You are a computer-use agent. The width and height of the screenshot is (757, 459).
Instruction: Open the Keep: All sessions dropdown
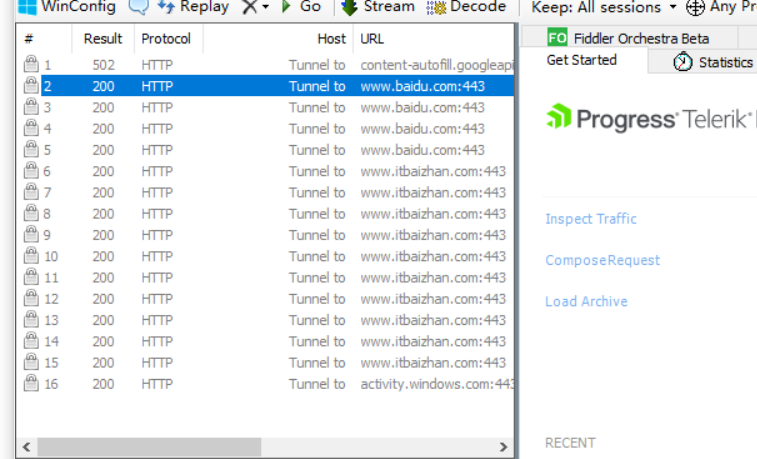click(604, 7)
